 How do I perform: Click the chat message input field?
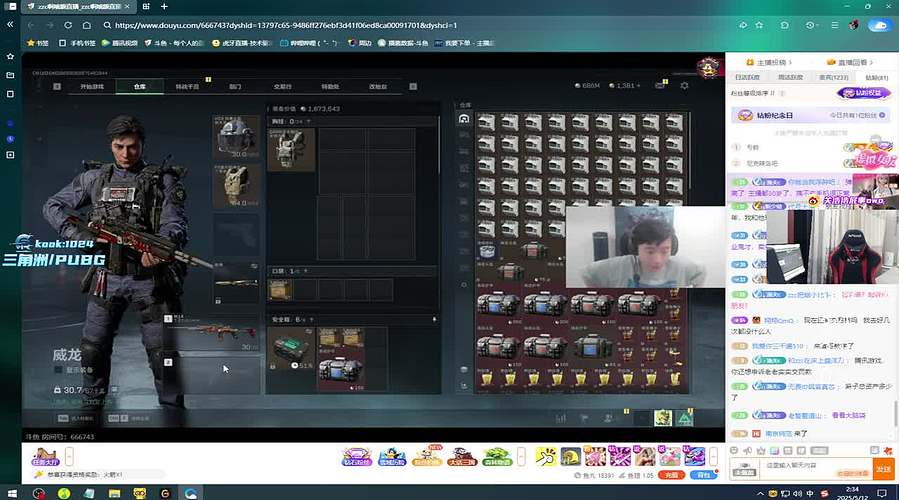coord(814,468)
